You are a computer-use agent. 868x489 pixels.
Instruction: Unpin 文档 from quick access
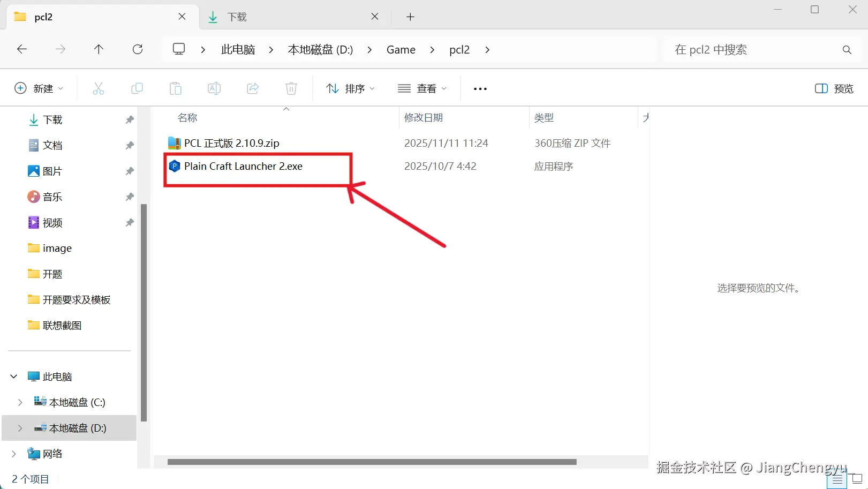point(130,145)
